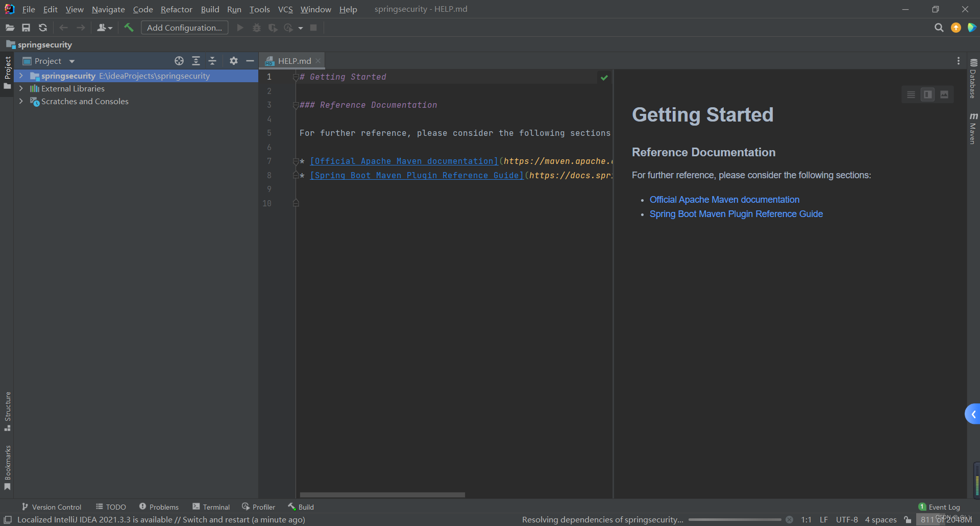Open the Profiler tool window
This screenshot has height=526, width=980.
[x=259, y=507]
